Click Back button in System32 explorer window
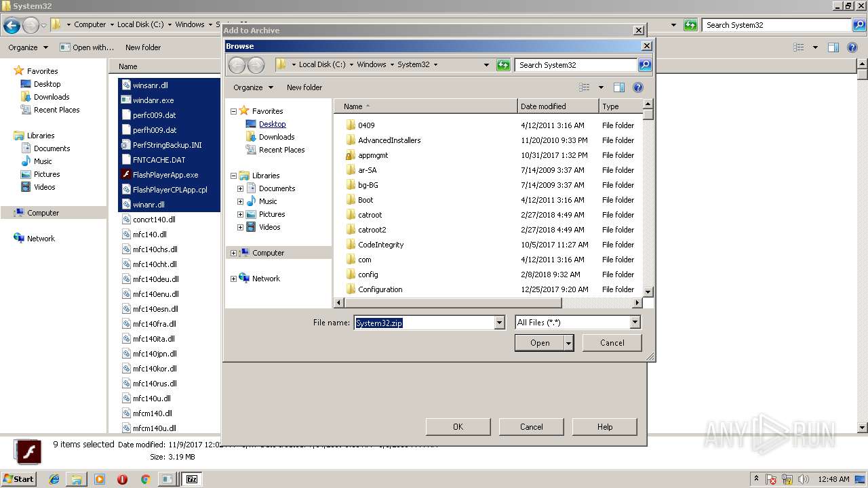 pos(12,26)
